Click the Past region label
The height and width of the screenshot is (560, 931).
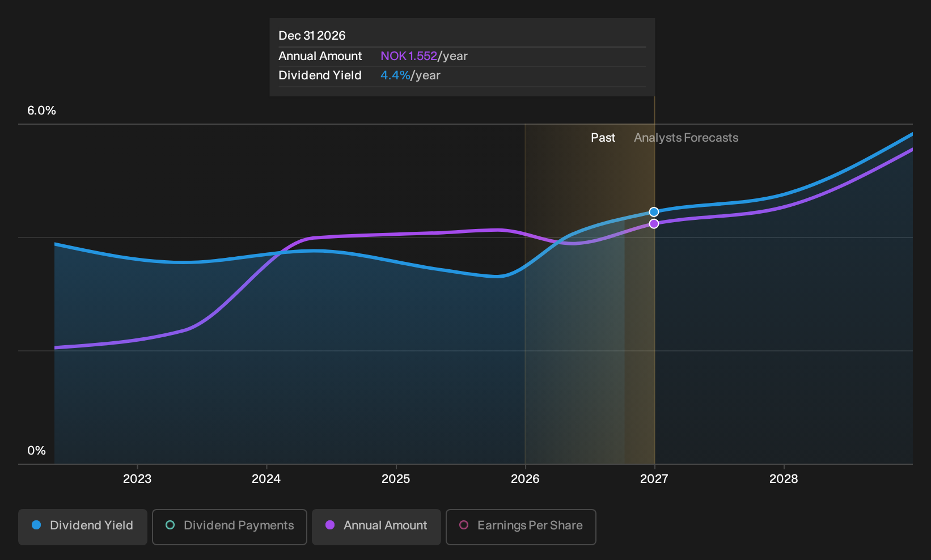tap(603, 138)
